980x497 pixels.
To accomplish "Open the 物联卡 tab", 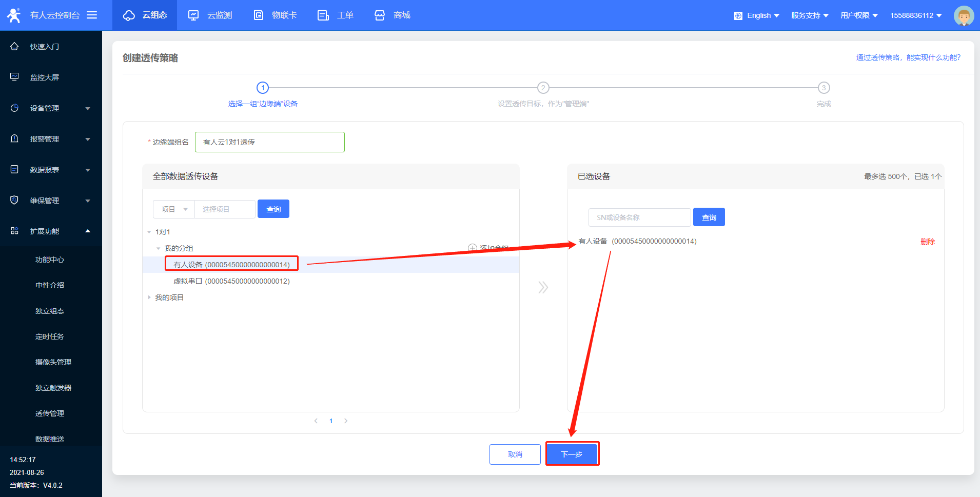I will (275, 15).
